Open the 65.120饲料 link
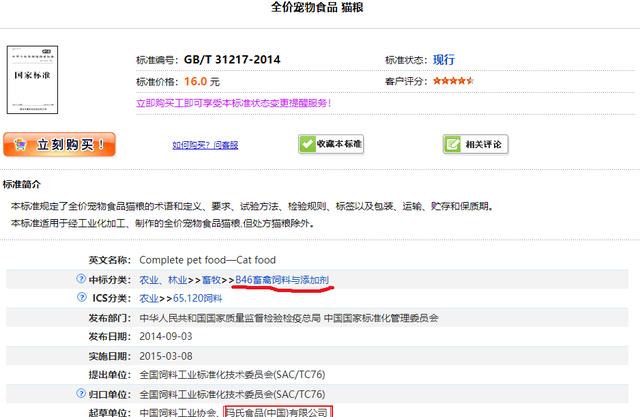The image size is (640, 417). 198,298
